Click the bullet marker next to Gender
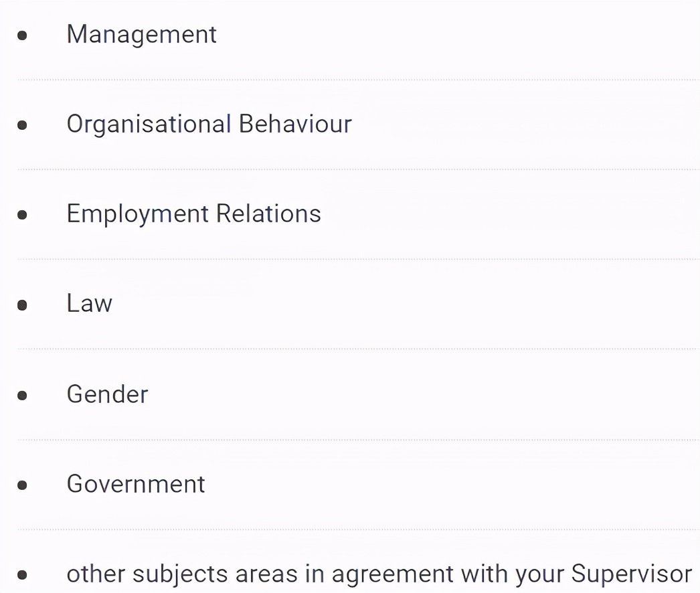 tap(22, 395)
